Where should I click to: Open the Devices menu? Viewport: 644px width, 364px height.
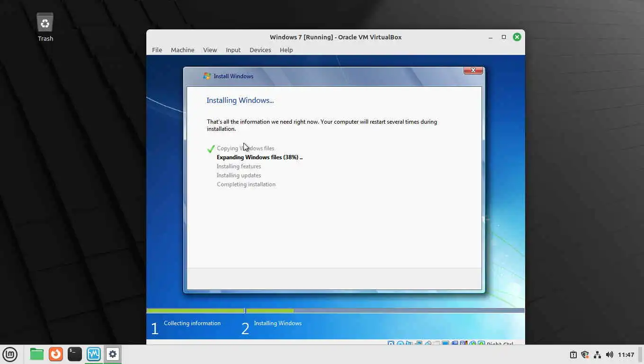pyautogui.click(x=260, y=50)
